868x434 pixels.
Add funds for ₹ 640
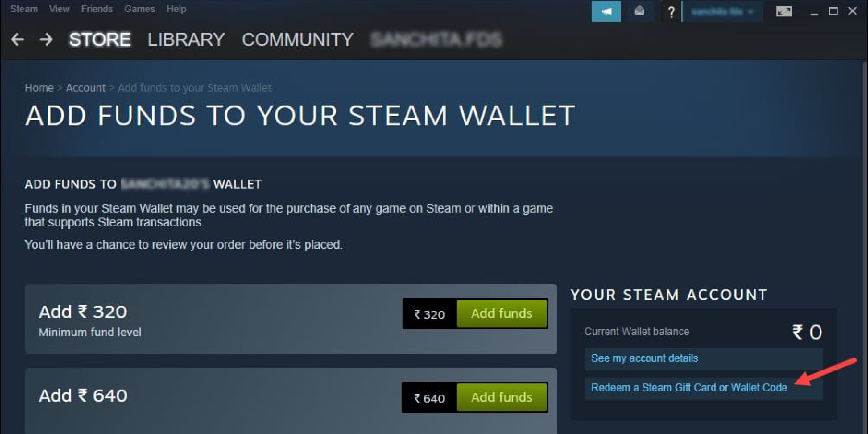click(x=502, y=397)
